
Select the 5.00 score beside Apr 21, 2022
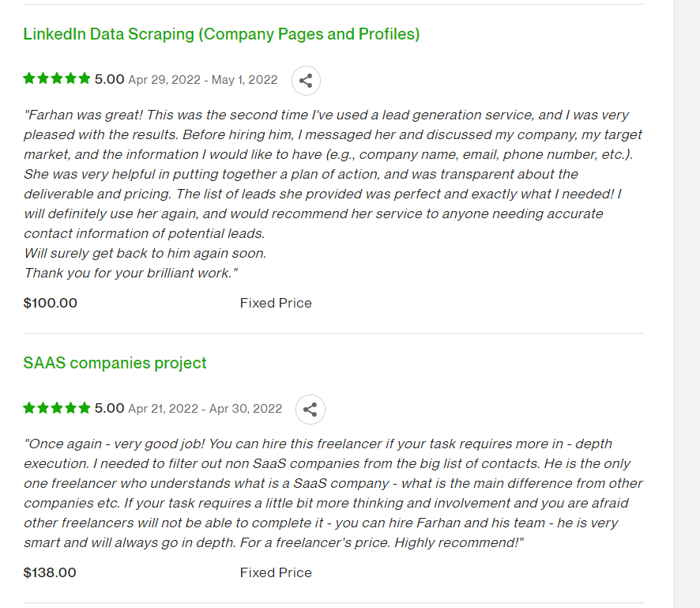(x=109, y=408)
